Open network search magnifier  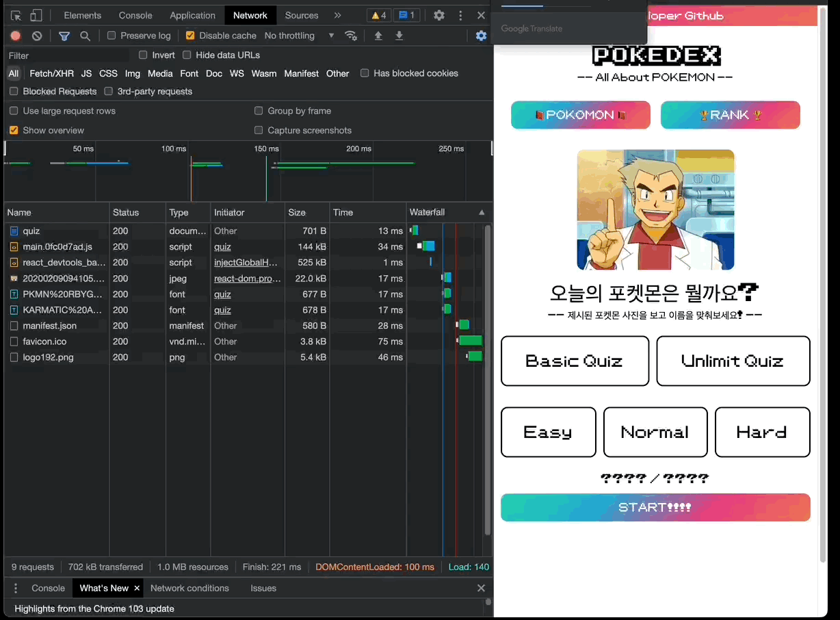pos(85,36)
